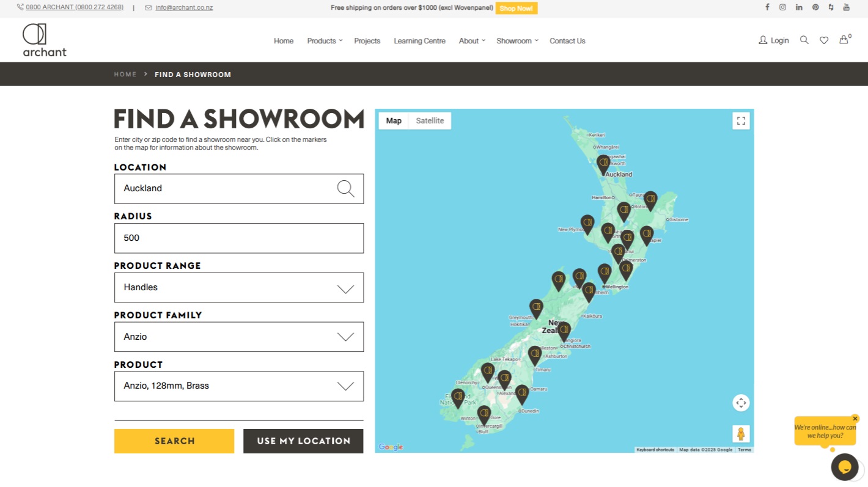Open the map fullscreen toggle icon
The height and width of the screenshot is (487, 868).
tap(741, 120)
